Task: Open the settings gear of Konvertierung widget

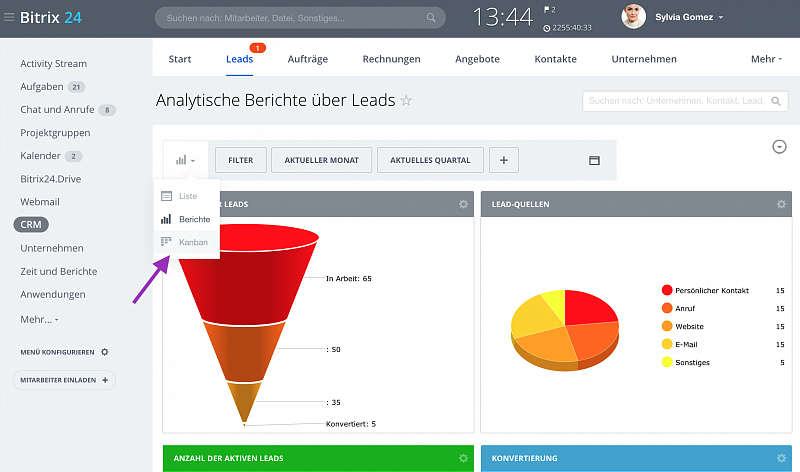Action: (x=781, y=458)
